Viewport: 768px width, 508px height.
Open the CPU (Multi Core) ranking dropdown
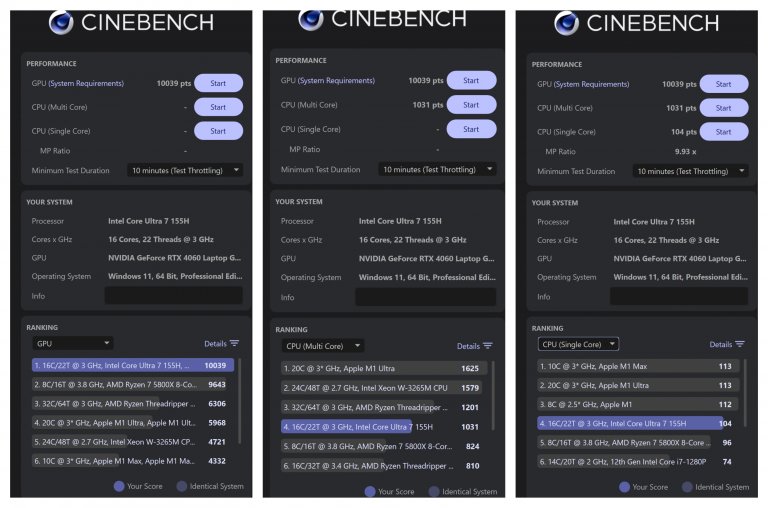click(323, 346)
